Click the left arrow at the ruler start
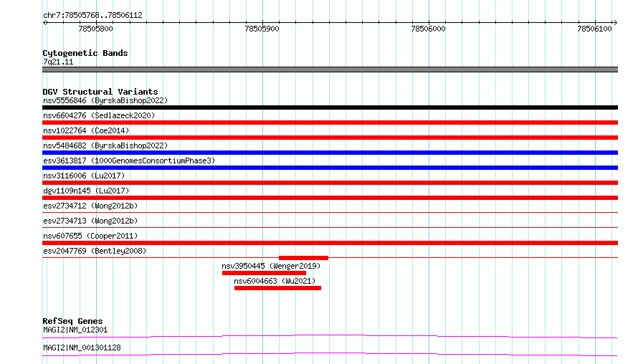Image resolution: width=638 pixels, height=364 pixels. point(44,22)
